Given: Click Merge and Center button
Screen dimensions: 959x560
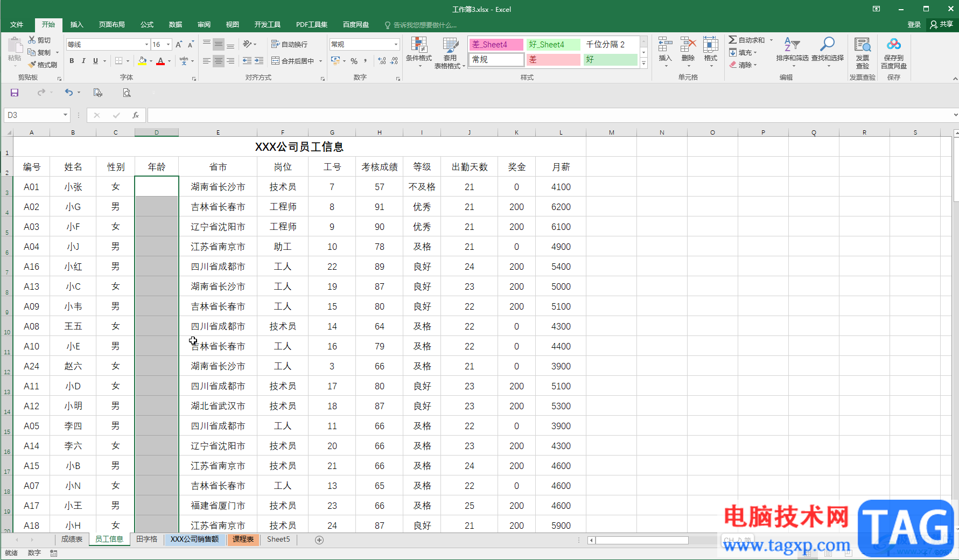Looking at the screenshot, I should [x=293, y=61].
